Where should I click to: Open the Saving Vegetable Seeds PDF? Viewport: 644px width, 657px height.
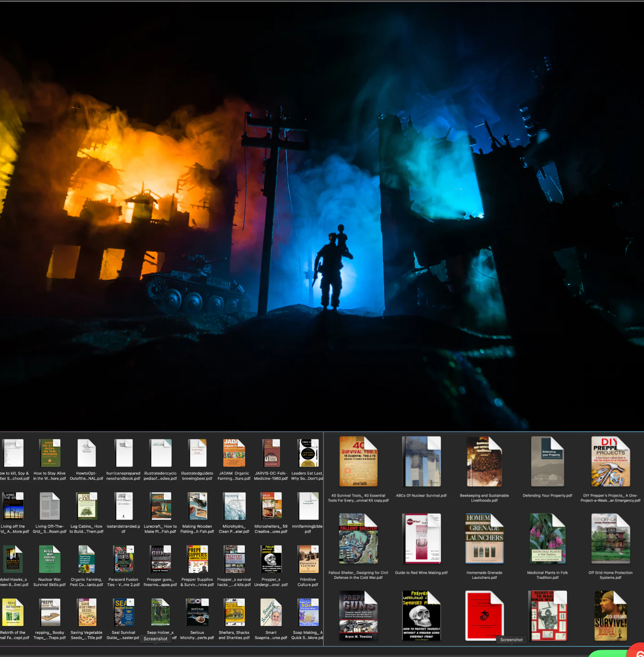pyautogui.click(x=87, y=612)
